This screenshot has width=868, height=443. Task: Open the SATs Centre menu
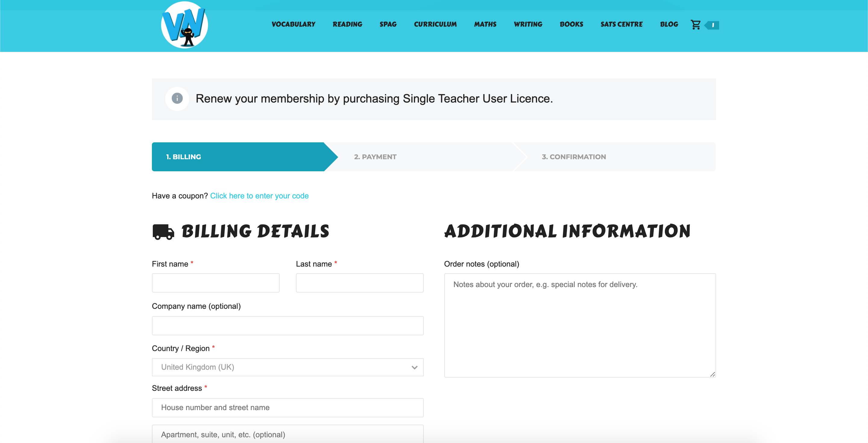621,24
